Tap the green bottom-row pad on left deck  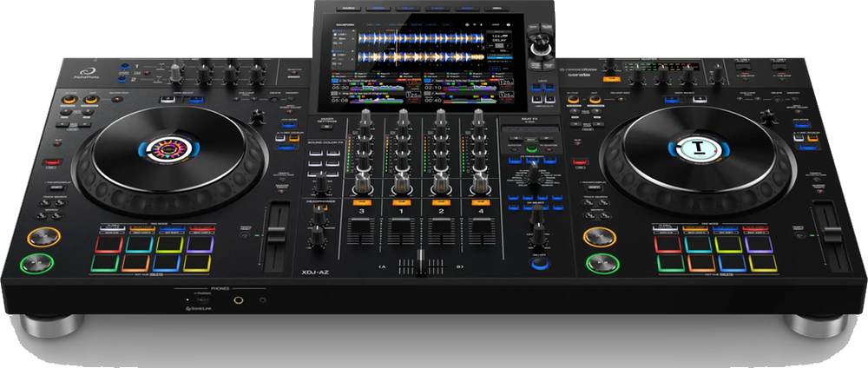[x=105, y=263]
